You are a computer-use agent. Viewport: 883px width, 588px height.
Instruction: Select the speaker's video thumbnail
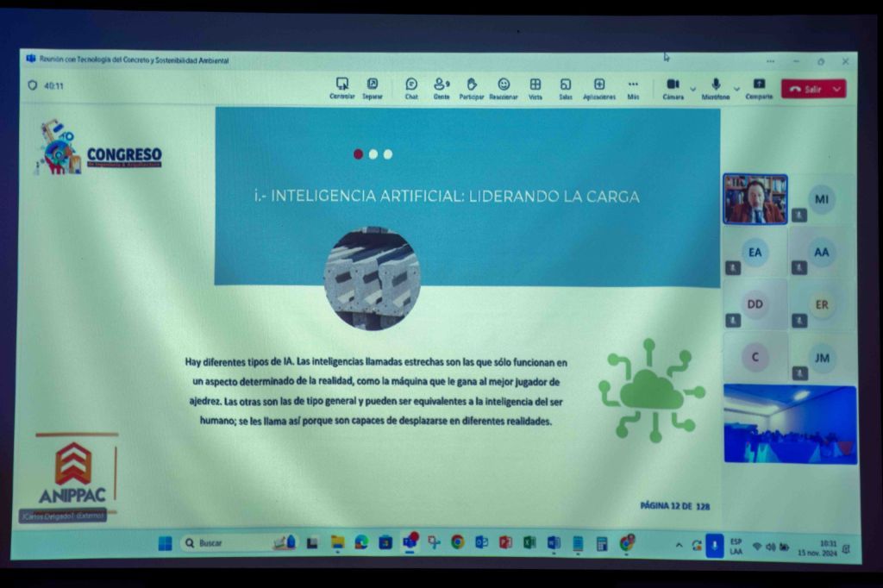(x=755, y=199)
